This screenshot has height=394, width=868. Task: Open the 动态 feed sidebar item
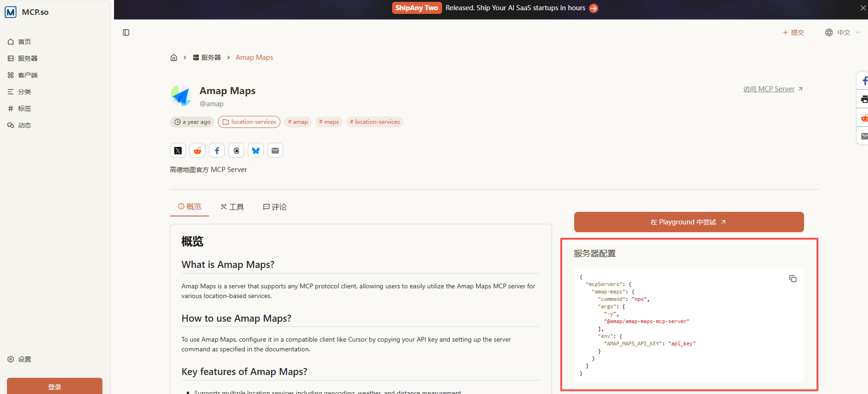coord(19,125)
